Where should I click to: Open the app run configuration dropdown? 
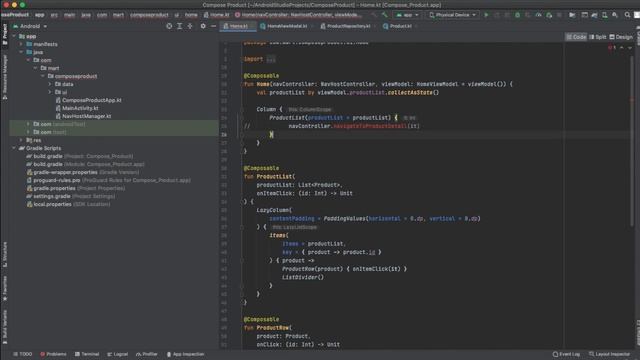pyautogui.click(x=407, y=15)
